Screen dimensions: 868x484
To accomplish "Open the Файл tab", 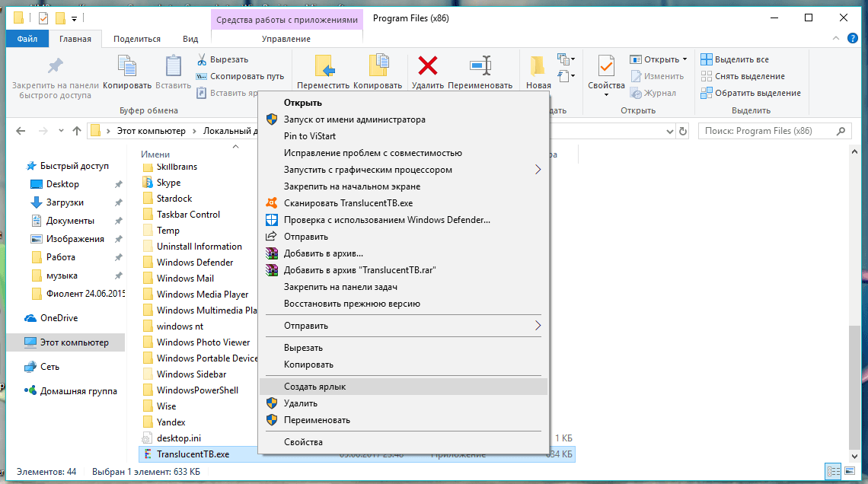I will pos(27,39).
